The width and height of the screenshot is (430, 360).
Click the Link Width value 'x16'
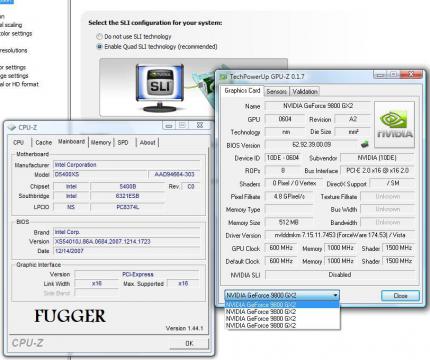pos(97,283)
